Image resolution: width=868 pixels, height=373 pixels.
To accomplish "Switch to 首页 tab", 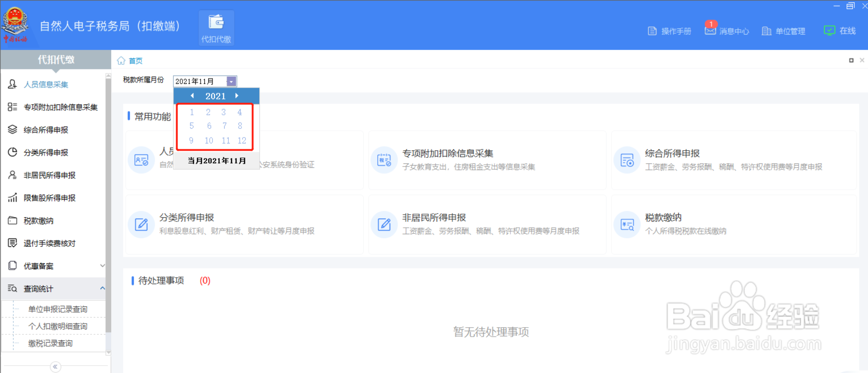I will (x=135, y=61).
